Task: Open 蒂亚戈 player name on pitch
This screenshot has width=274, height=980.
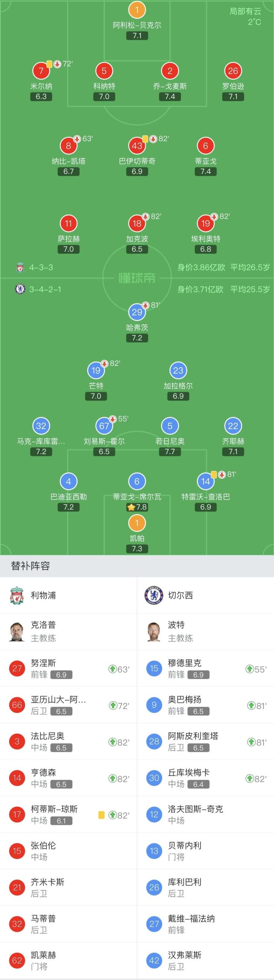Action: (x=205, y=161)
